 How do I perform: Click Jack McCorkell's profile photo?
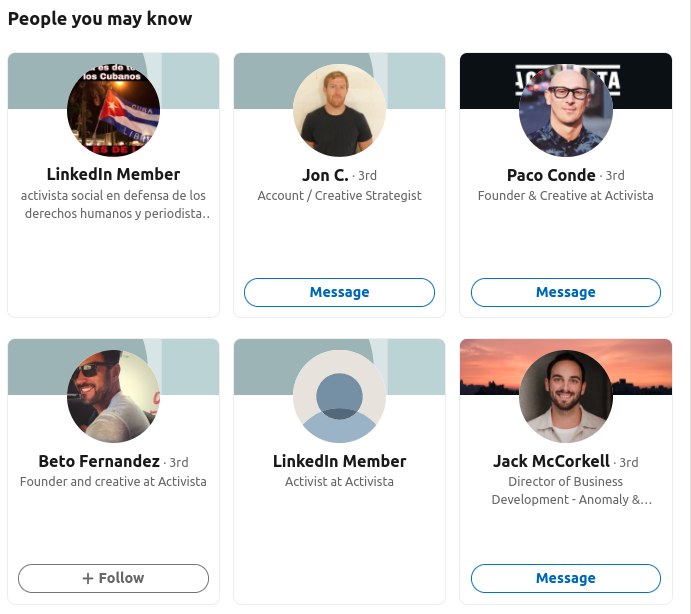tap(566, 397)
